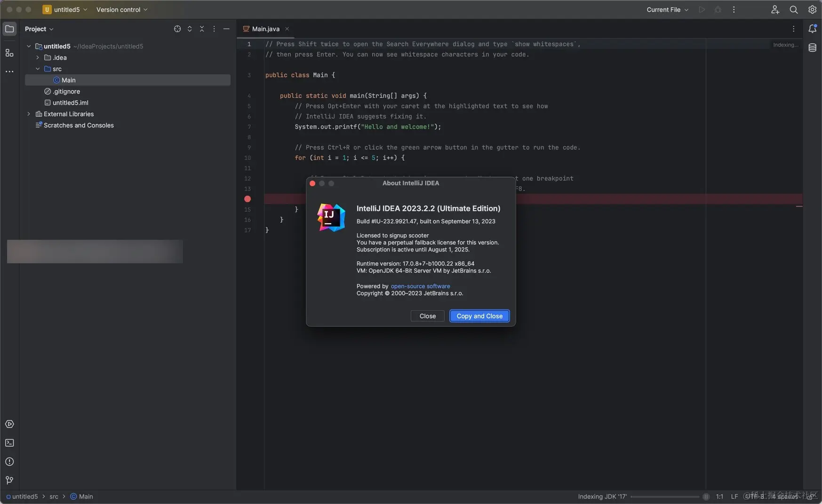Image resolution: width=822 pixels, height=504 pixels.
Task: Click the "Indexing JDK '17'" status text
Action: point(602,496)
